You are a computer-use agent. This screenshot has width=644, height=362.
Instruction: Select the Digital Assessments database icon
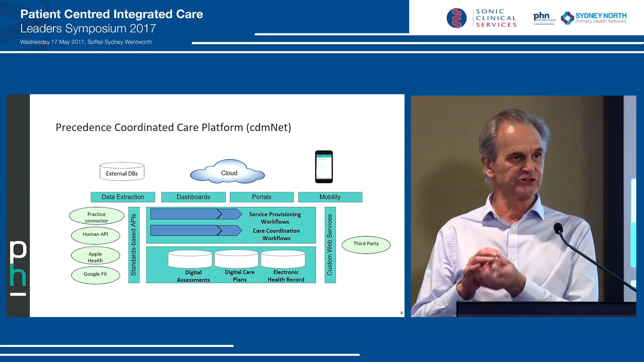coord(190,259)
